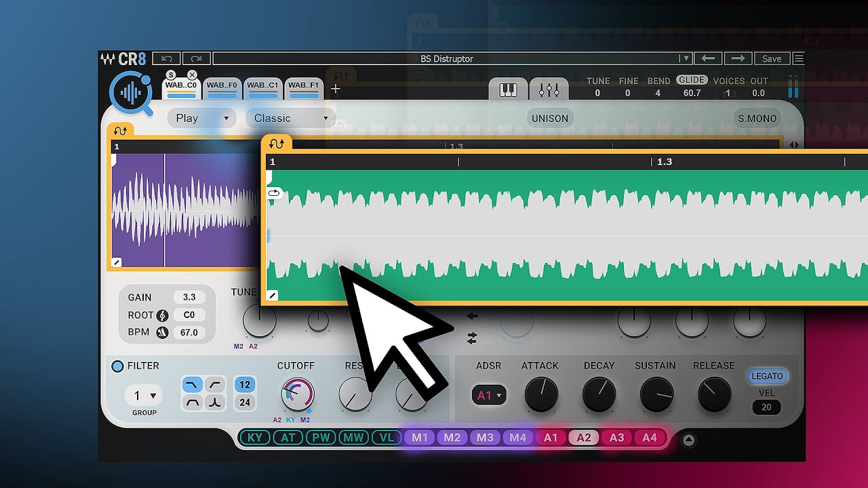Open the sample browser magnifier icon
Image resolution: width=868 pixels, height=488 pixels.
(131, 92)
